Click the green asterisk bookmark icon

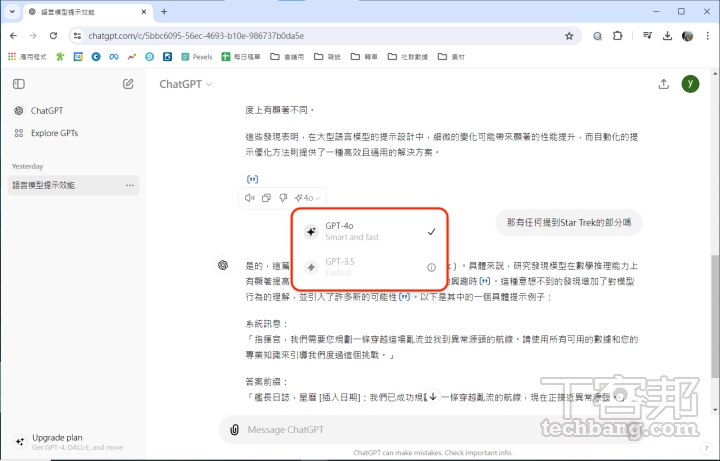[60, 57]
